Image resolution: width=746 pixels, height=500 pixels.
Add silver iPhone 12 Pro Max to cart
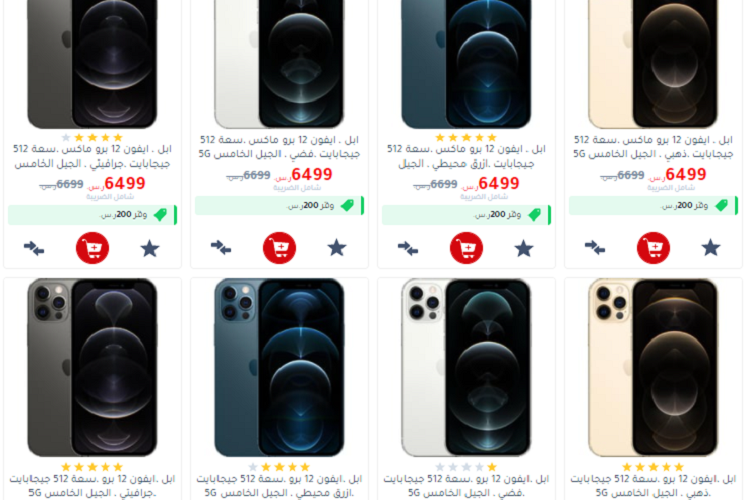279,248
